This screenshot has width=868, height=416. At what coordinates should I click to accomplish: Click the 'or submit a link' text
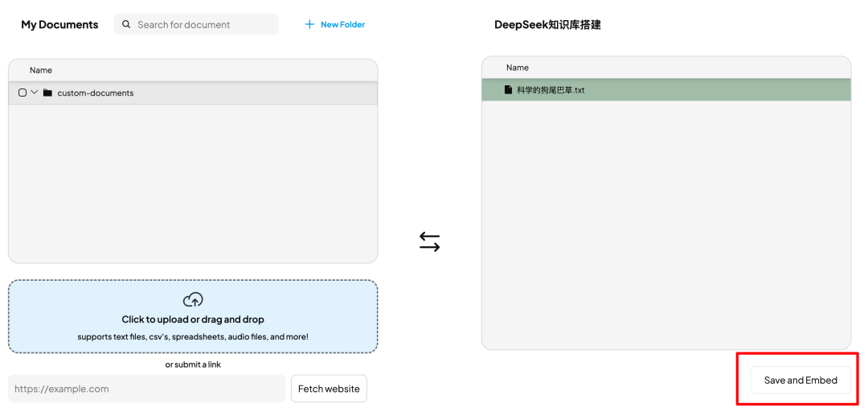pos(193,365)
